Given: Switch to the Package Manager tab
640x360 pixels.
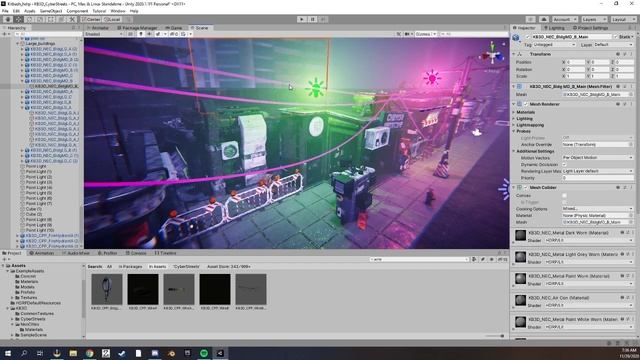Looking at the screenshot, I should click(138, 28).
